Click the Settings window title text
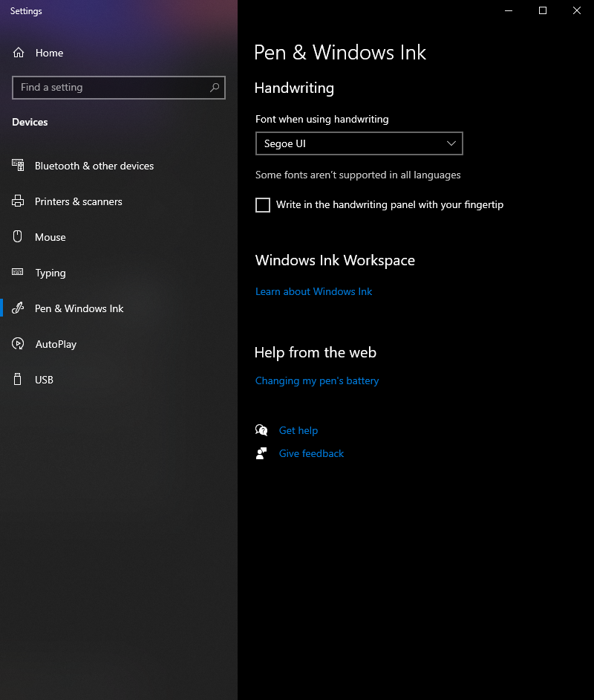Image resolution: width=594 pixels, height=700 pixels. coord(26,11)
